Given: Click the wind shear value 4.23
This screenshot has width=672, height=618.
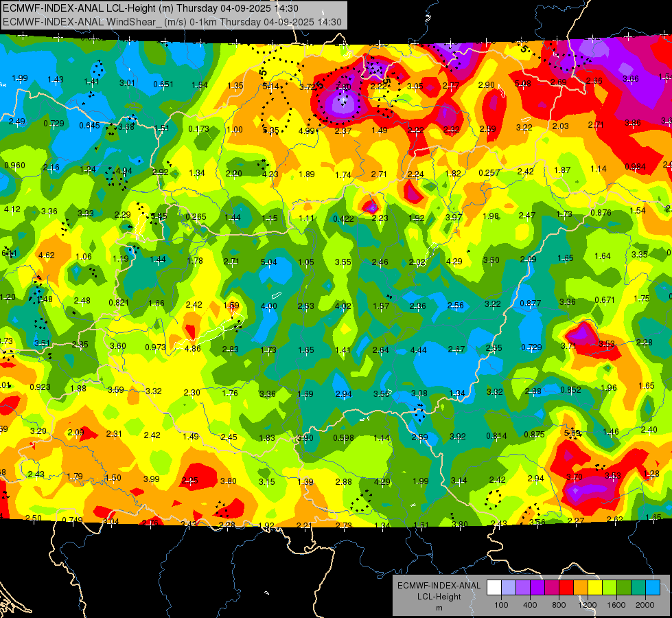Looking at the screenshot, I should pos(270,174).
